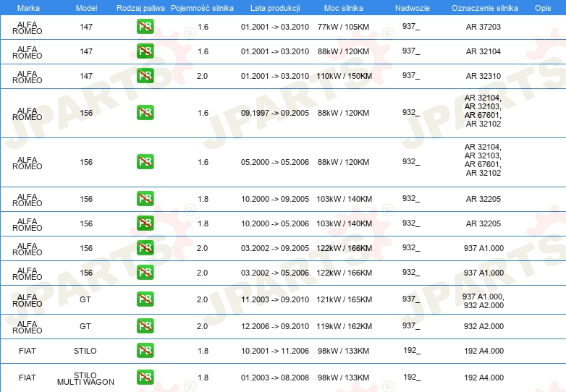Screen dimensions: 566x392
Task: Select fuel icon in 10.2000 -> 05.2006 row
Action: pyautogui.click(x=145, y=223)
